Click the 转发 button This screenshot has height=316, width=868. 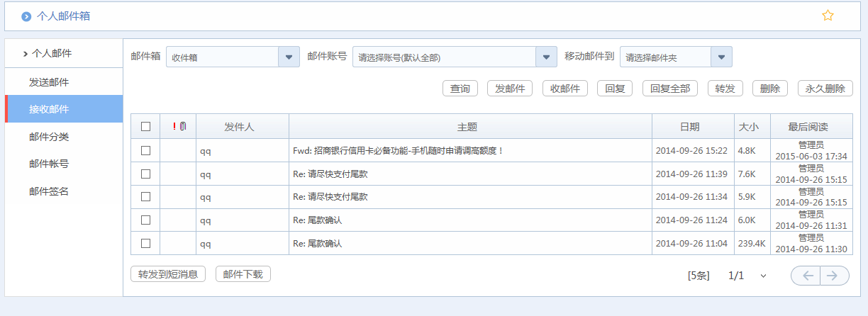tap(725, 89)
